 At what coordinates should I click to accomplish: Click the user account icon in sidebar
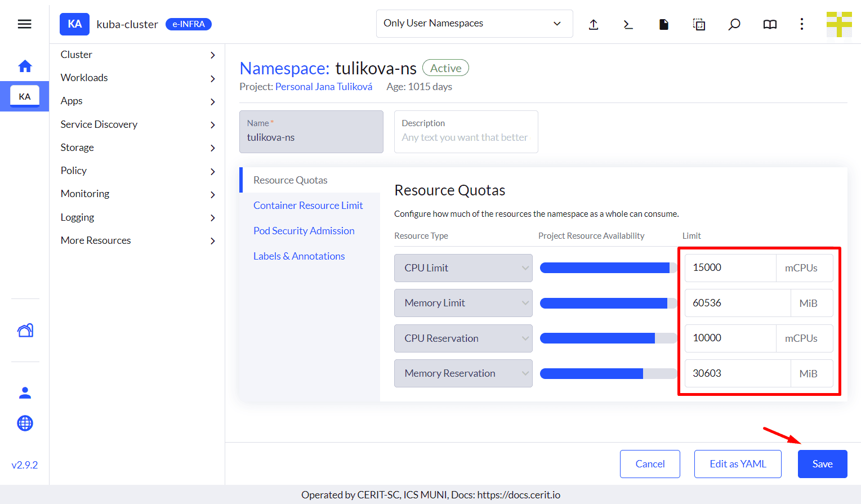pyautogui.click(x=25, y=393)
